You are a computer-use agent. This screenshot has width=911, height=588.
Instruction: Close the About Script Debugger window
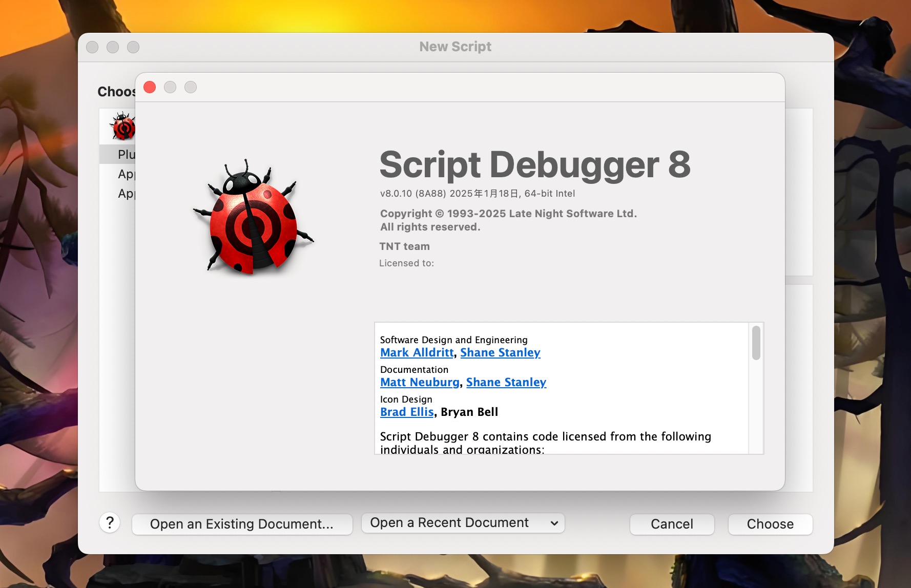tap(150, 87)
